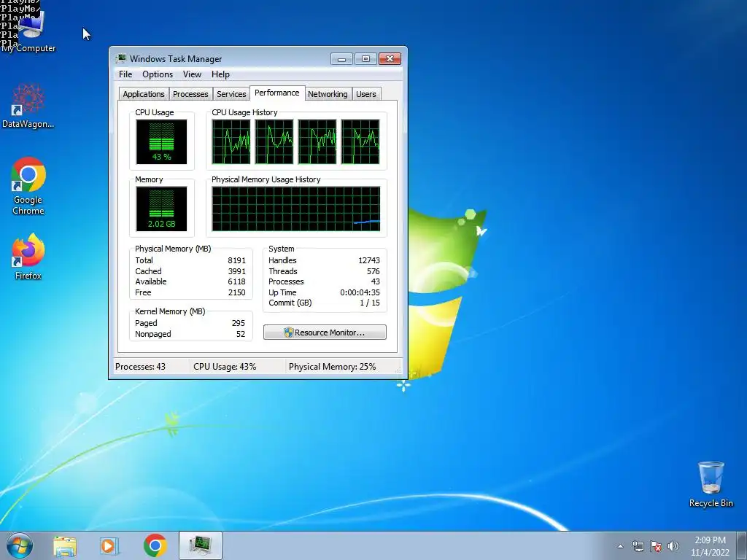
Task: Switch to the Networking tab
Action: pos(328,94)
